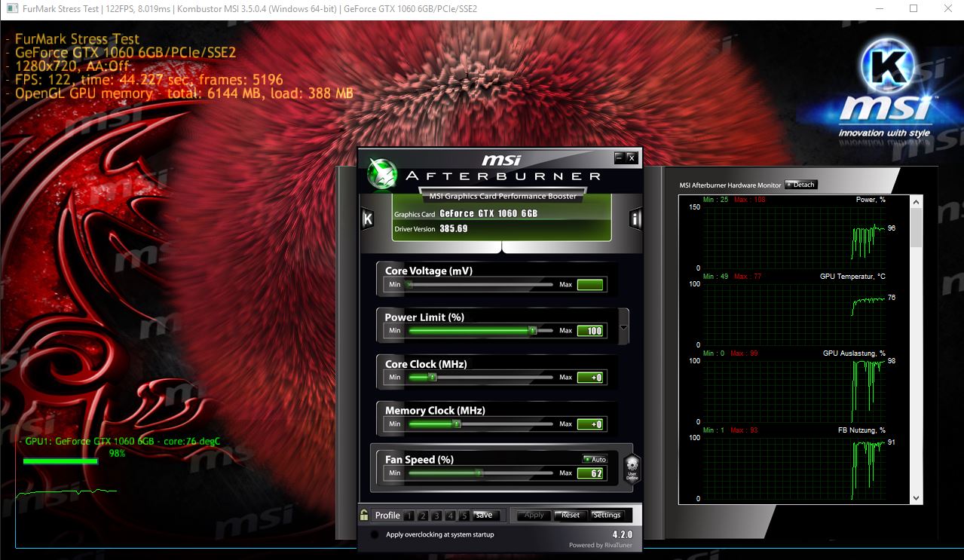Screen dimensions: 964x560
Task: Select profile slot 3
Action: coord(436,516)
